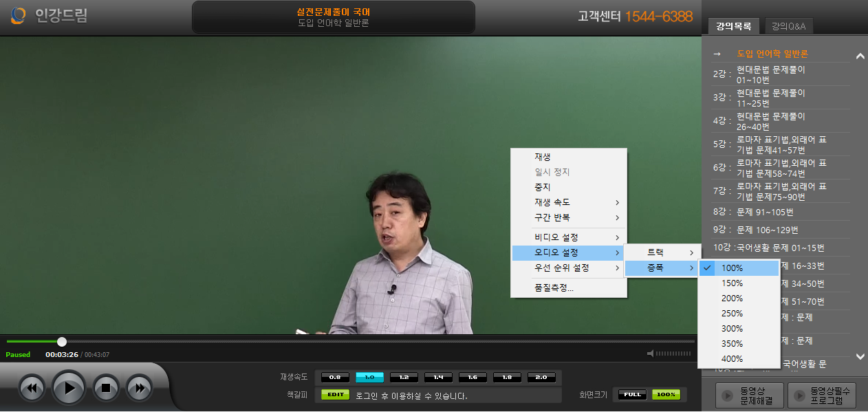Expand the 증폭 amplification submenu
This screenshot has width=868, height=412.
[662, 268]
